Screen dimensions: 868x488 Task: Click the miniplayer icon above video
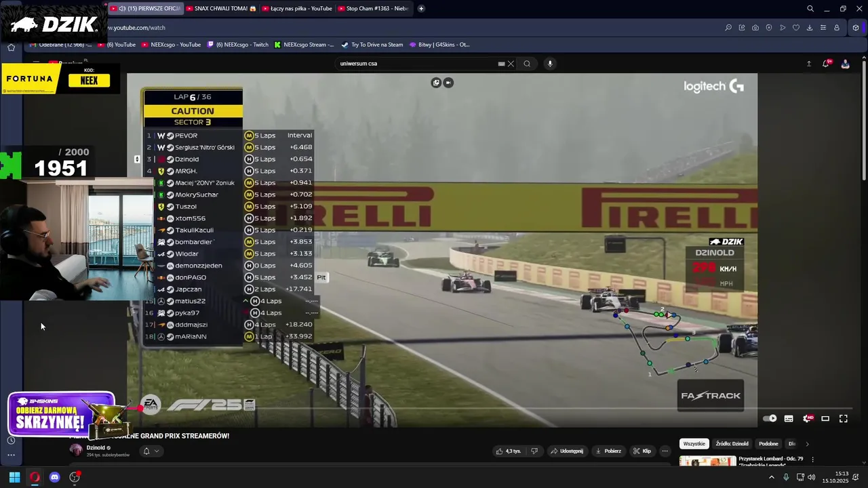point(436,83)
